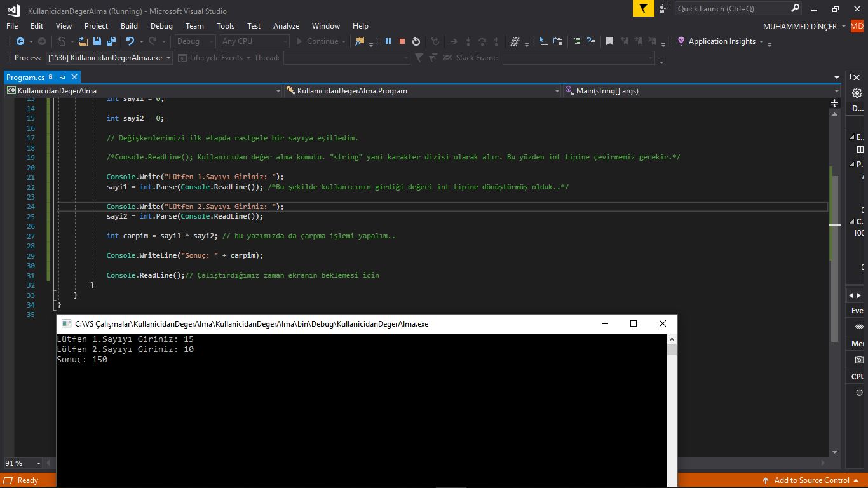The width and height of the screenshot is (868, 488).
Task: Open Diagnostic Tools settings gear
Action: point(857,92)
